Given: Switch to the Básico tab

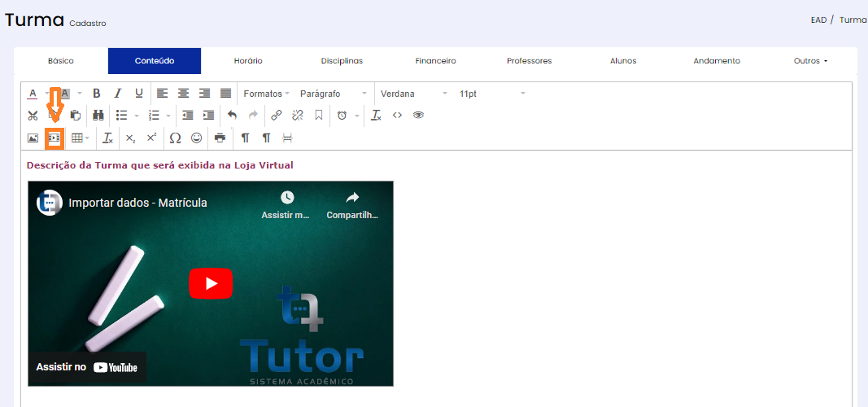Looking at the screenshot, I should pos(61,61).
